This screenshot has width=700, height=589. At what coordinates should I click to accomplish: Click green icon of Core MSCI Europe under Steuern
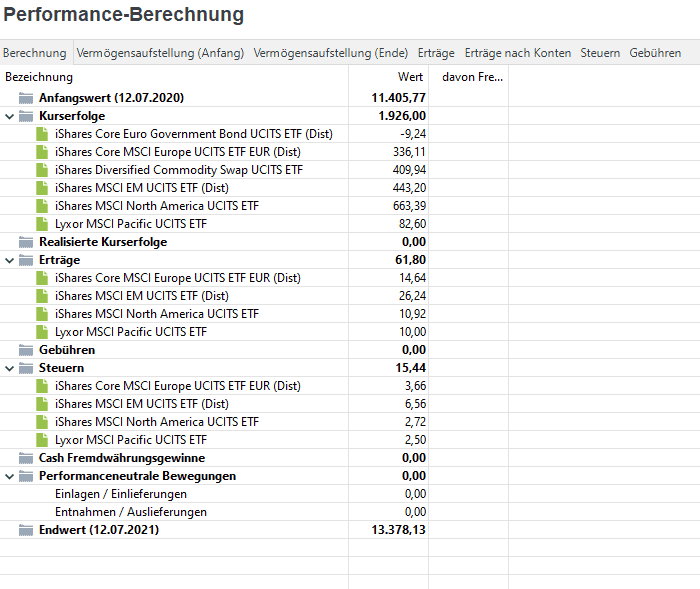[42, 386]
